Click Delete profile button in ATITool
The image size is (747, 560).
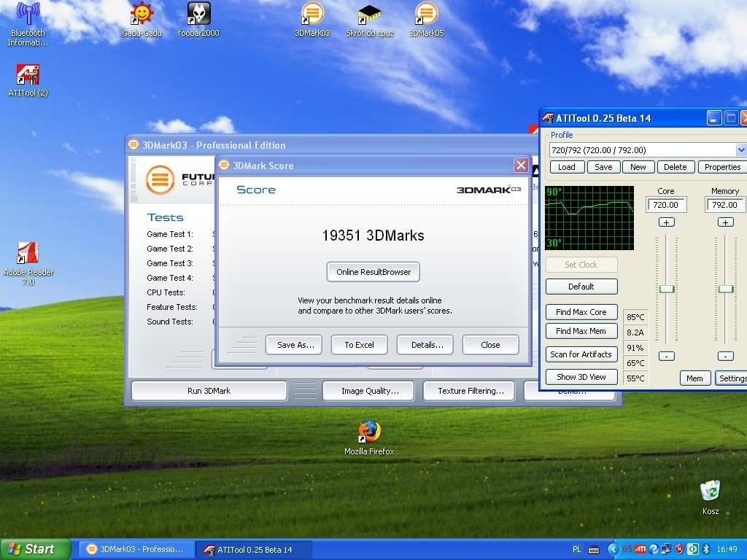[x=675, y=167]
